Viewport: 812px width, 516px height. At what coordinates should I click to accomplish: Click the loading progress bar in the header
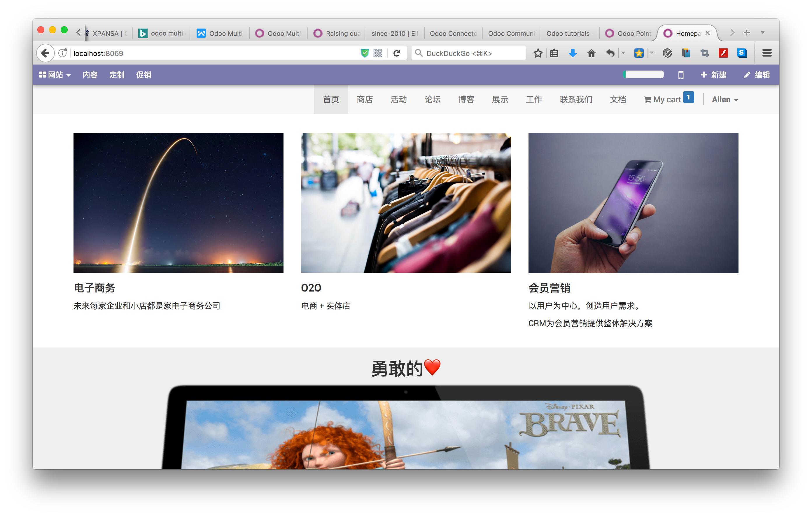[x=643, y=74]
